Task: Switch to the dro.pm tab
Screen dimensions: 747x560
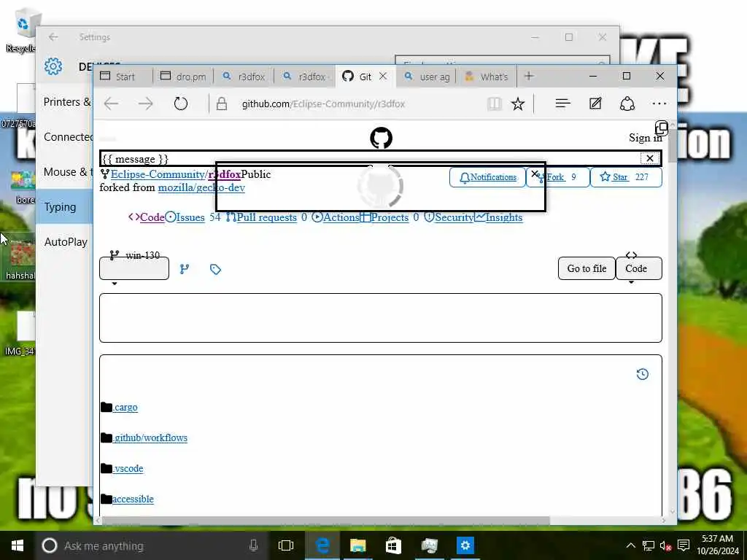Action: (183, 77)
